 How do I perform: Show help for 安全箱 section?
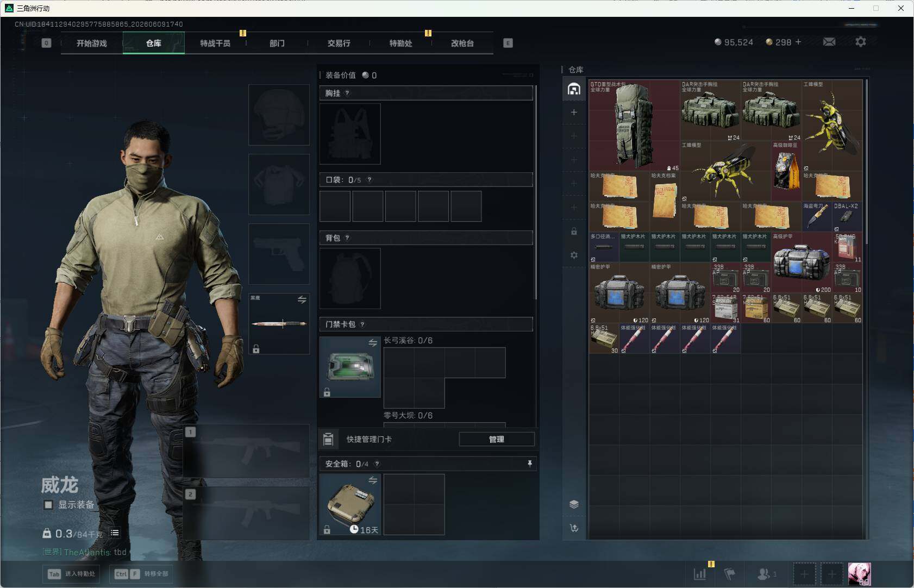[x=377, y=464]
